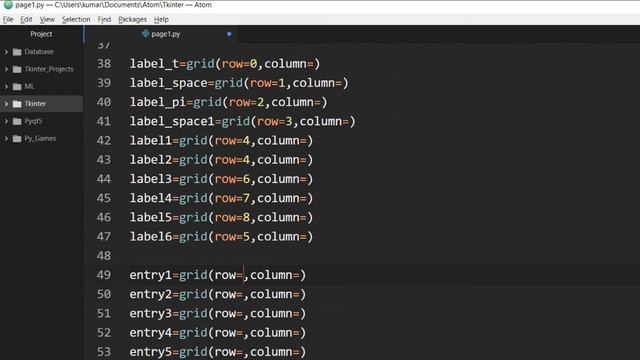Click line number 38 in gutter
The image size is (640, 360).
tap(104, 64)
